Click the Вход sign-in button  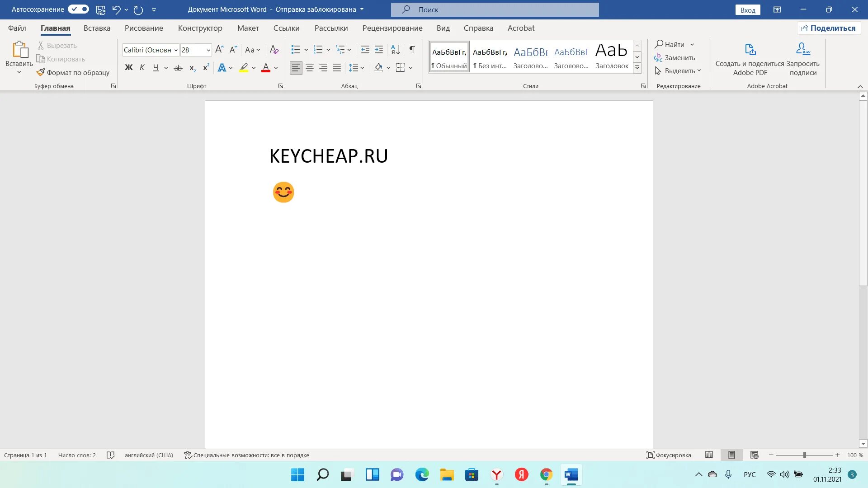[x=748, y=10]
